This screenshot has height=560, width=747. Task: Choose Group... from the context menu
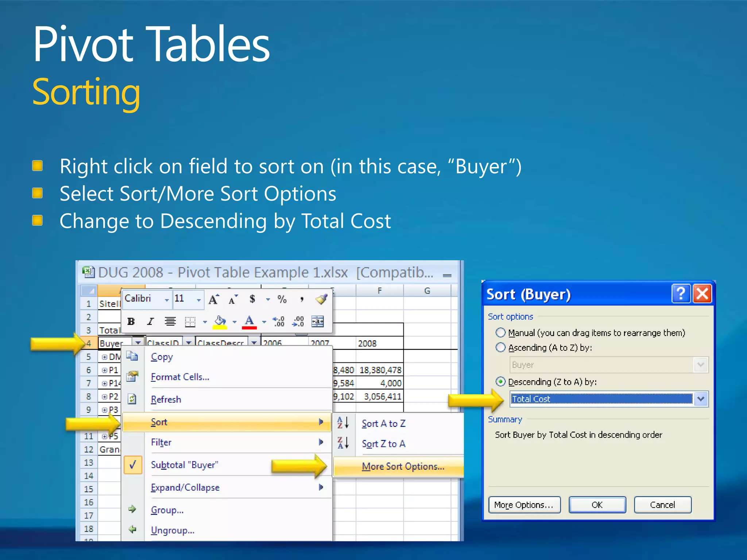[x=227, y=510]
